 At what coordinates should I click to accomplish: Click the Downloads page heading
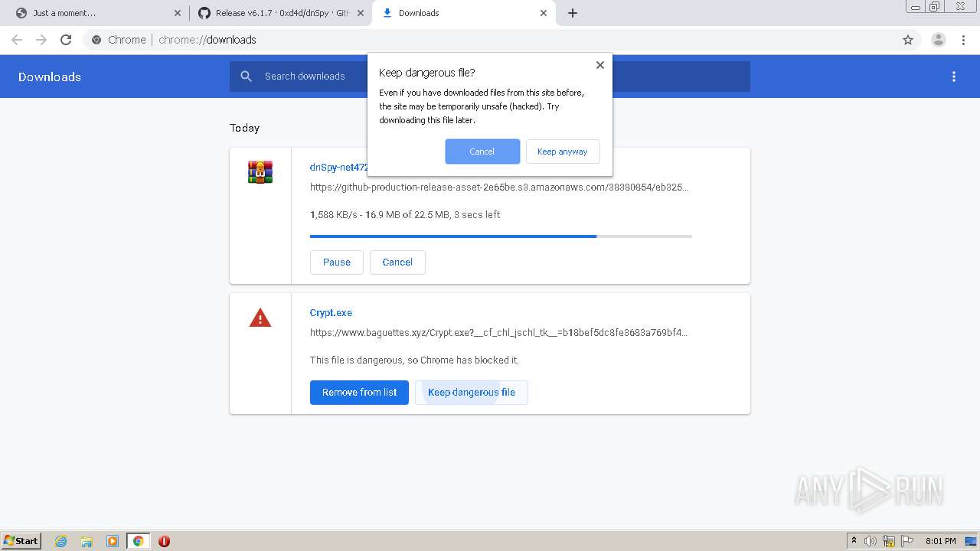point(50,77)
